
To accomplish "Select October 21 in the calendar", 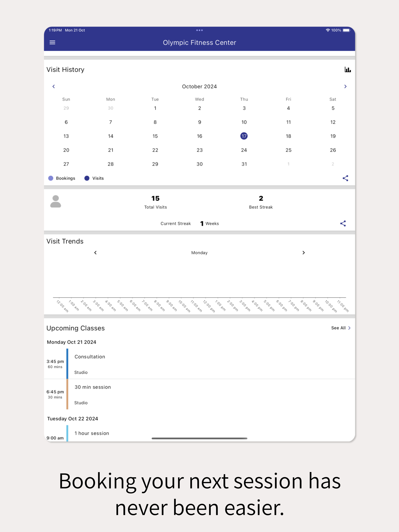I will point(111,150).
